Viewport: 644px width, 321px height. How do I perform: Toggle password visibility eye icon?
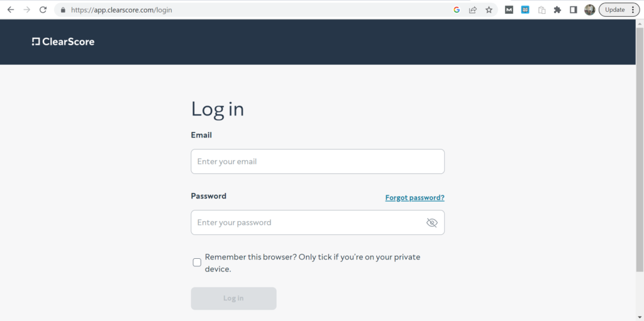(x=431, y=222)
